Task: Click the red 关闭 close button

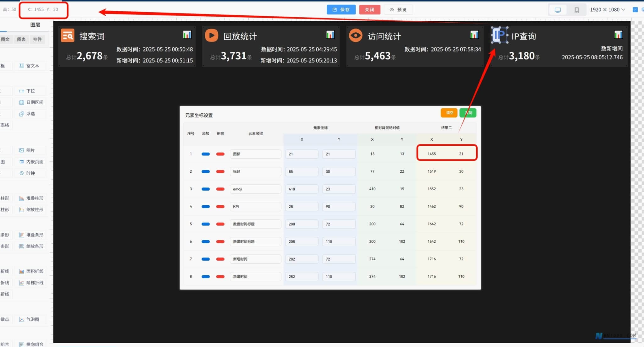Action: pyautogui.click(x=369, y=10)
